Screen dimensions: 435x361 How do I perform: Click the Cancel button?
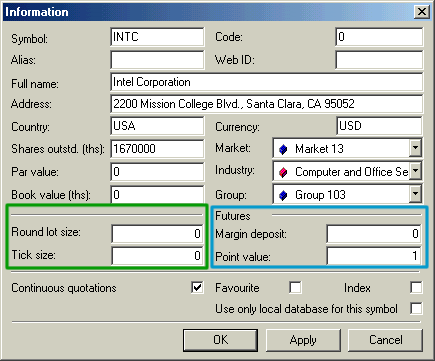[385, 340]
